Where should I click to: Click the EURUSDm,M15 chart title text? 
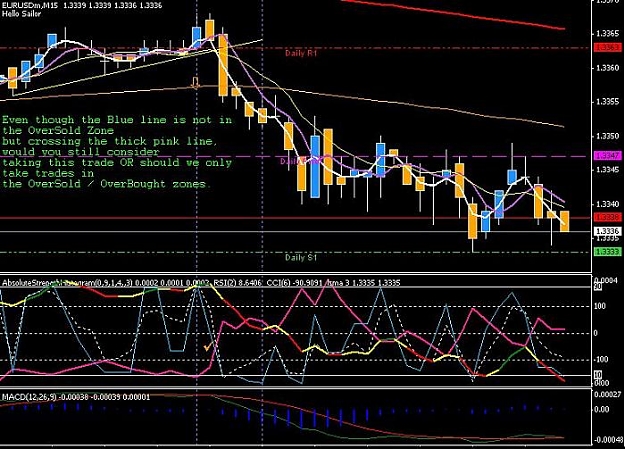click(81, 6)
